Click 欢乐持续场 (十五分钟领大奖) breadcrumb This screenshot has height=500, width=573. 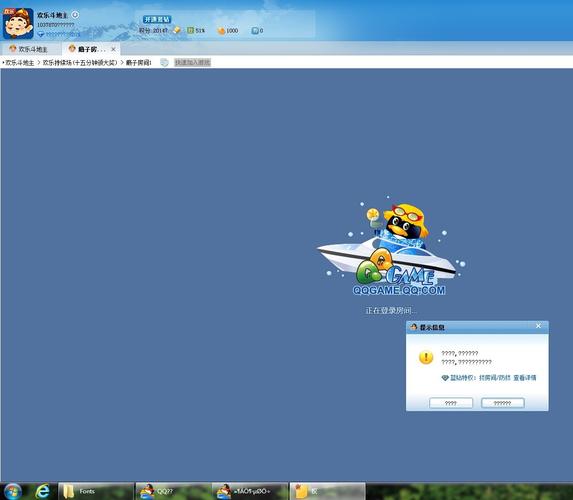click(80, 62)
